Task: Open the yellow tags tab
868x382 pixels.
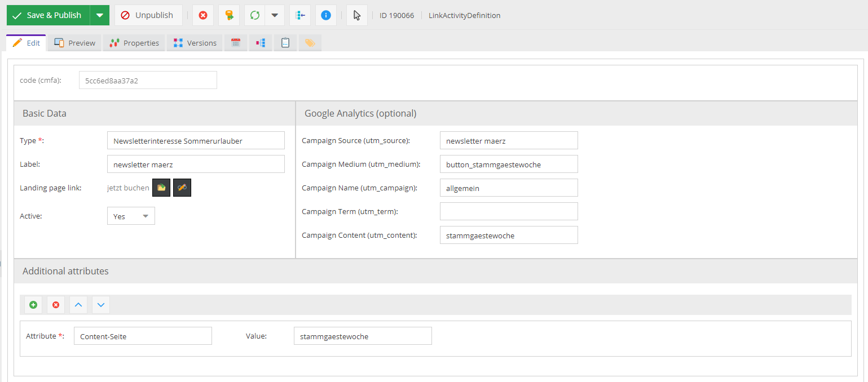Action: click(310, 43)
